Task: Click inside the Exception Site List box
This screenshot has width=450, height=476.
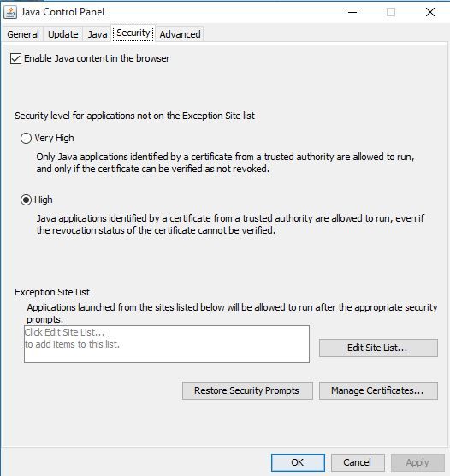Action: click(x=167, y=344)
